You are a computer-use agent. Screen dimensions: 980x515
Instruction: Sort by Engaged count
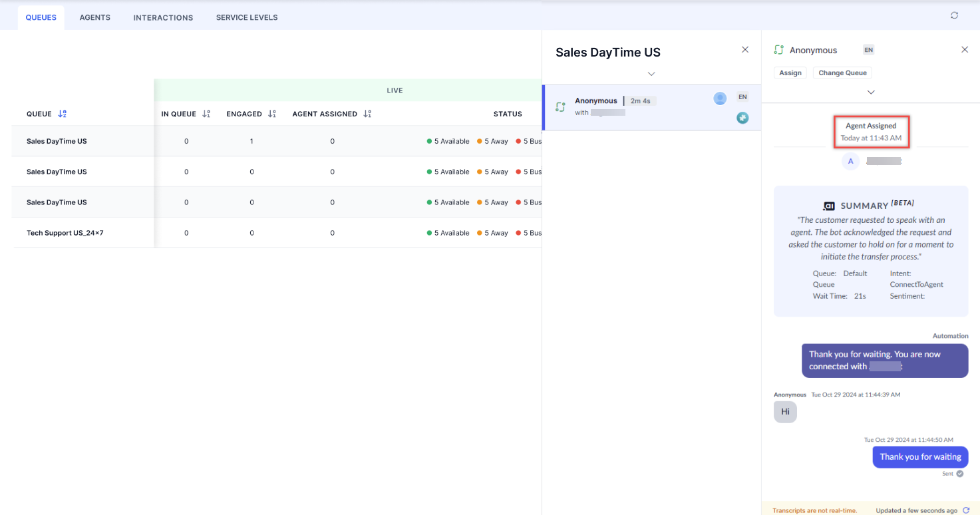pos(272,114)
